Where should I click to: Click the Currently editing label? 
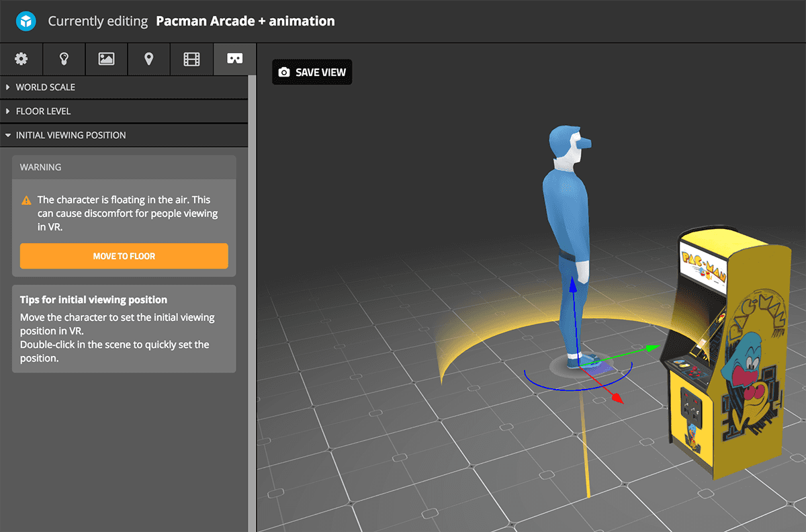(x=98, y=21)
